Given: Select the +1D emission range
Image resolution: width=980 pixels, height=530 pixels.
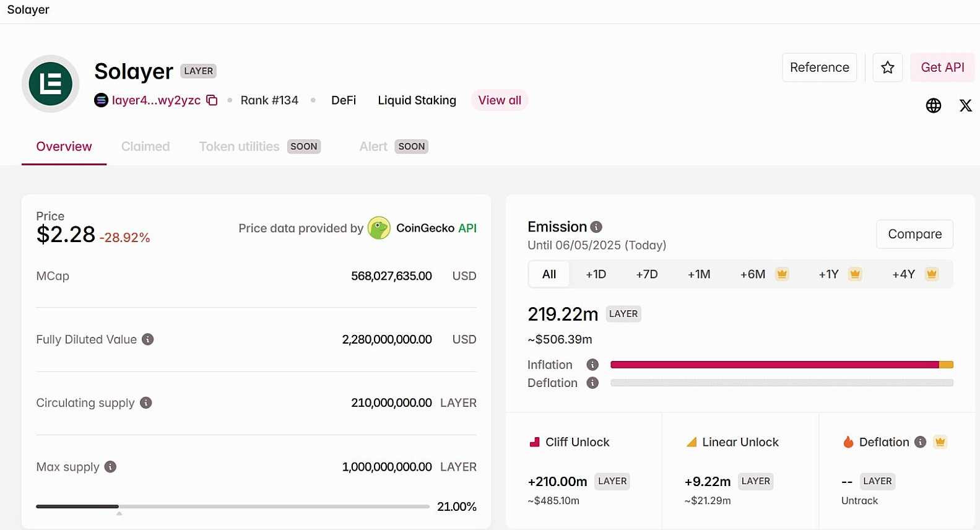Looking at the screenshot, I should point(596,274).
